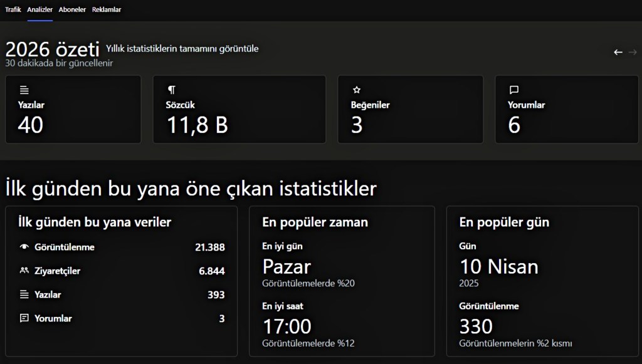The width and height of the screenshot is (642, 364).
Task: Click the Ziyaretçiler people icon
Action: point(24,271)
